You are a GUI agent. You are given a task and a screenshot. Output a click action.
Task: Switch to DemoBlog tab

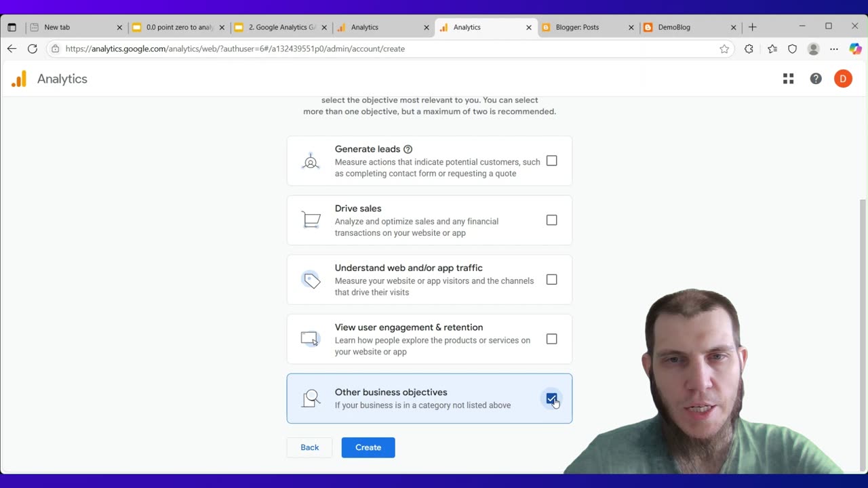(690, 27)
